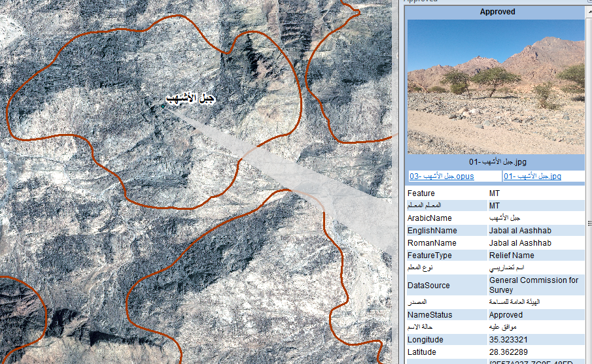This screenshot has height=364, width=592.
Task: Click the DataSource field label
Action: [428, 286]
